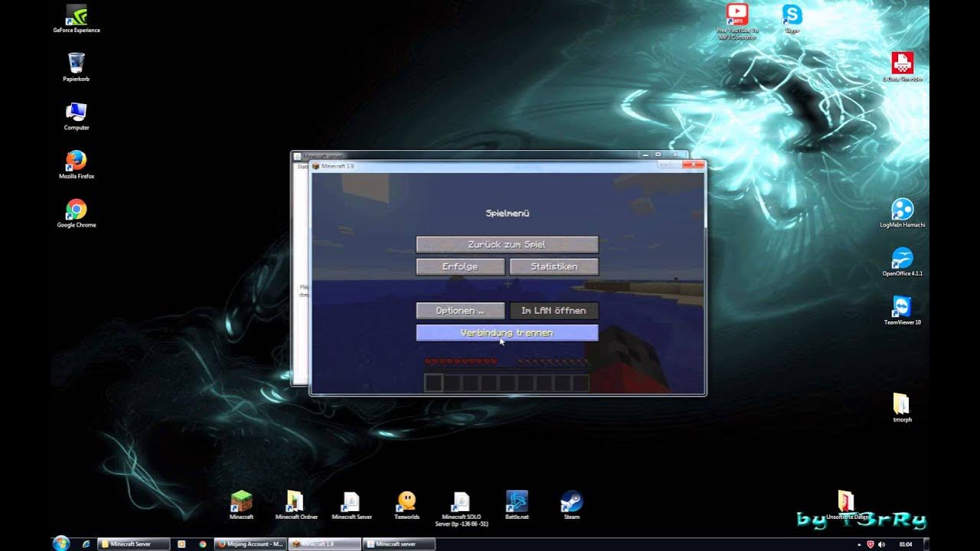Open Minecraft grass block desktop shortcut
The height and width of the screenshot is (551, 980).
point(241,505)
